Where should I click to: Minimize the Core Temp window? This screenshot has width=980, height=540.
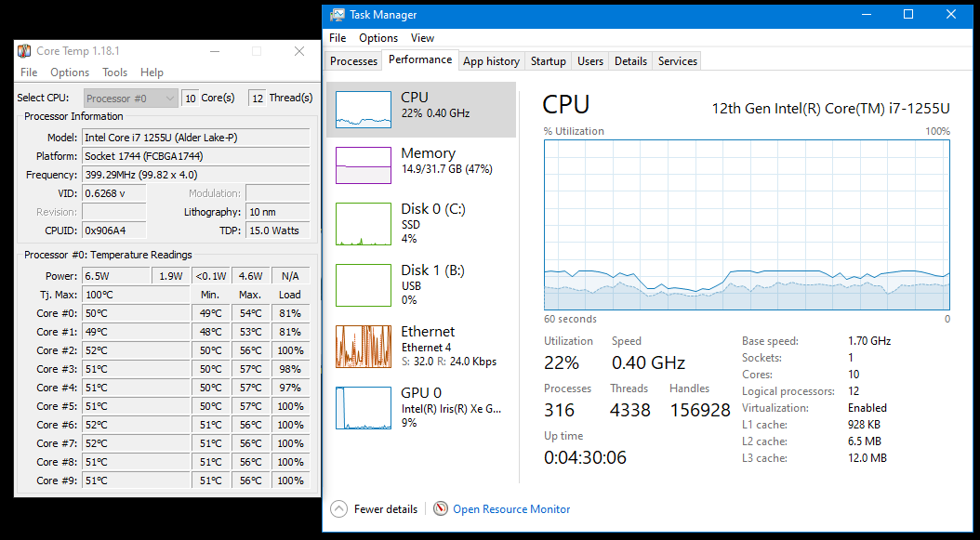click(x=214, y=51)
